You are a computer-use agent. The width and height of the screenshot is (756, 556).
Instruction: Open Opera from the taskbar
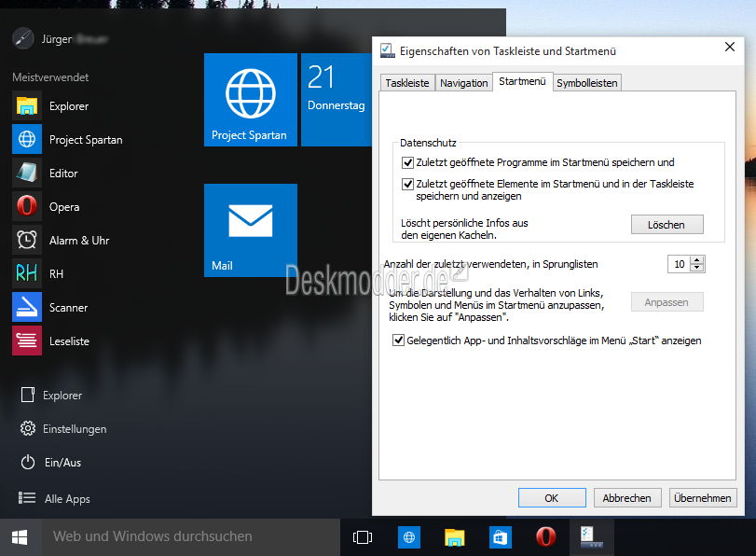pyautogui.click(x=545, y=537)
